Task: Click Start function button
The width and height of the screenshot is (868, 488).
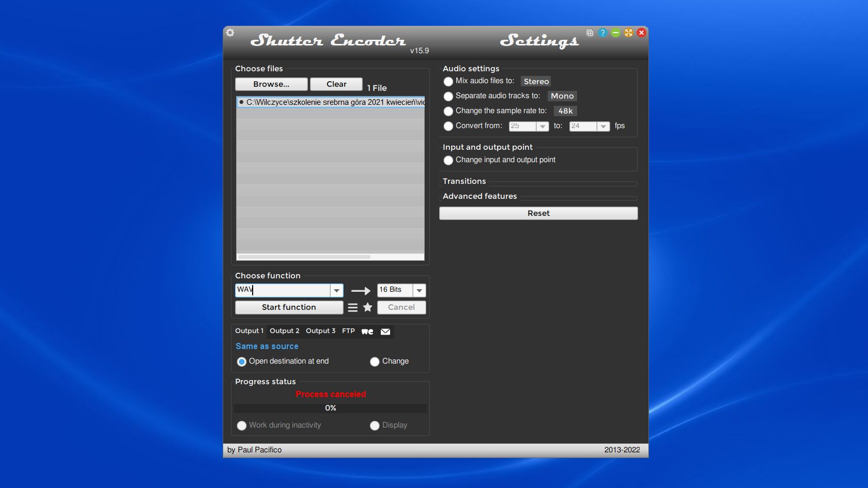Action: [x=289, y=307]
